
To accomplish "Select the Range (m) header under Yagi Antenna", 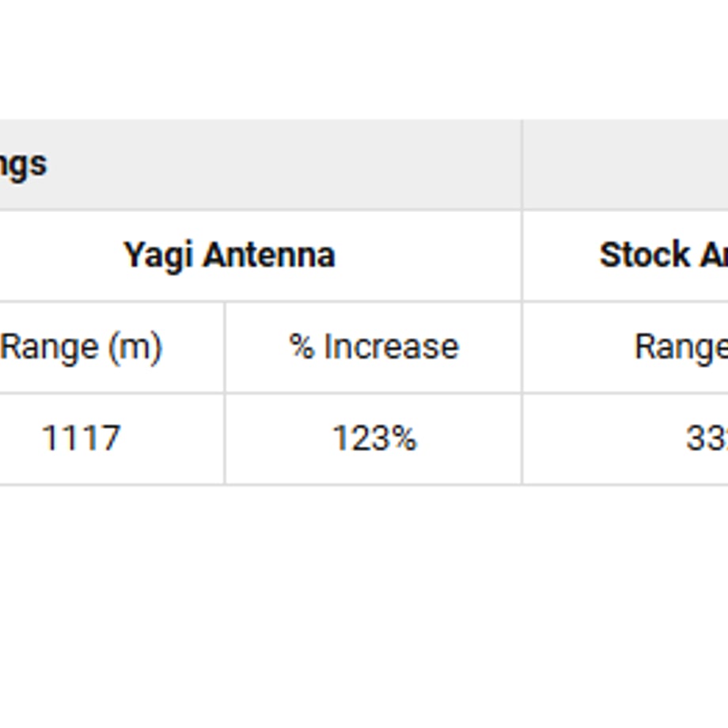I will (x=81, y=347).
